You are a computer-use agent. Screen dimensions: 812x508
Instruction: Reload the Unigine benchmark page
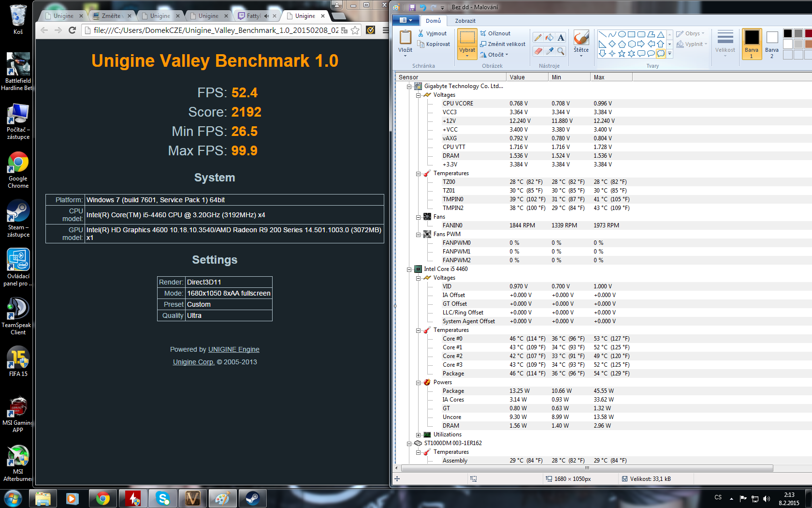72,30
